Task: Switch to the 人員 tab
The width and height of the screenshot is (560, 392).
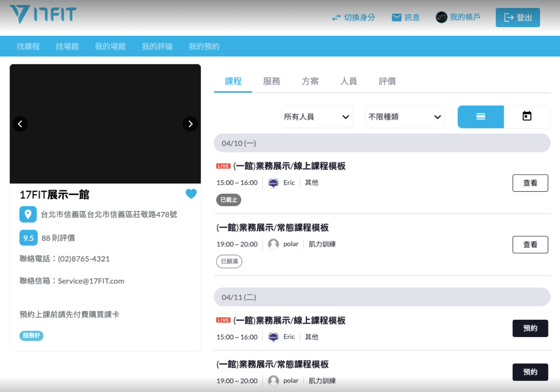Action: [x=349, y=81]
